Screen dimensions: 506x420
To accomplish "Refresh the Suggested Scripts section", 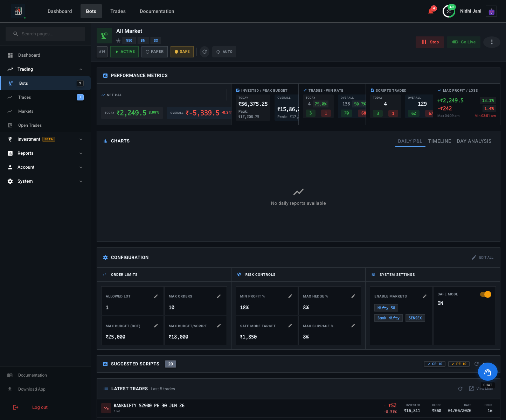I will pos(477,364).
